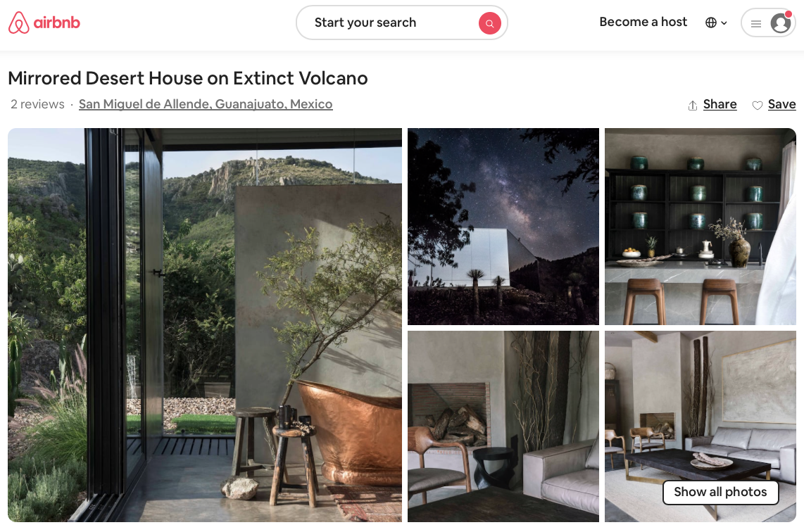Click the Show all photos button
The height and width of the screenshot is (532, 804).
click(x=720, y=492)
